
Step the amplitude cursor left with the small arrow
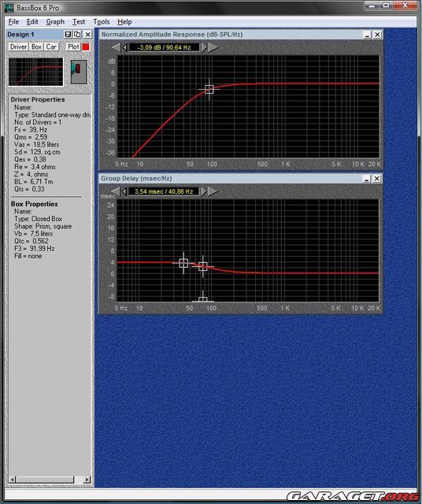tap(125, 47)
